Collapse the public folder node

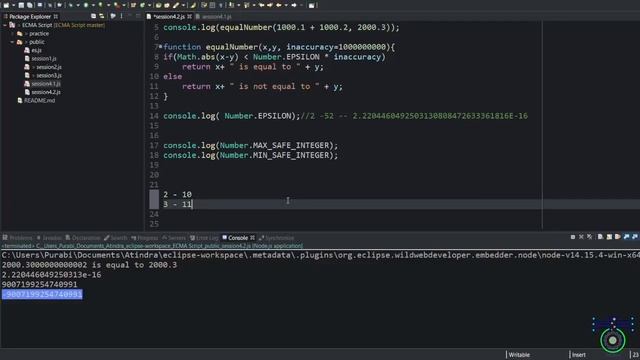click(x=12, y=42)
